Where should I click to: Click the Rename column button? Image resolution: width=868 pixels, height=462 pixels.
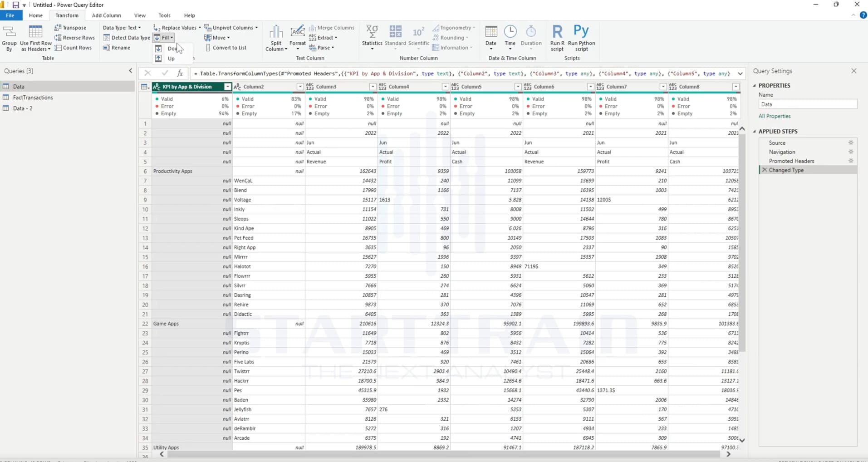click(117, 48)
